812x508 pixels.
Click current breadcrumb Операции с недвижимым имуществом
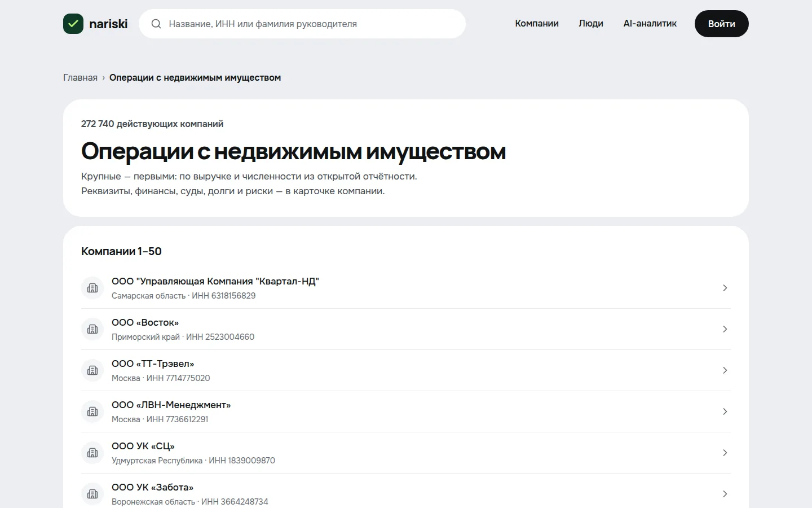(195, 78)
